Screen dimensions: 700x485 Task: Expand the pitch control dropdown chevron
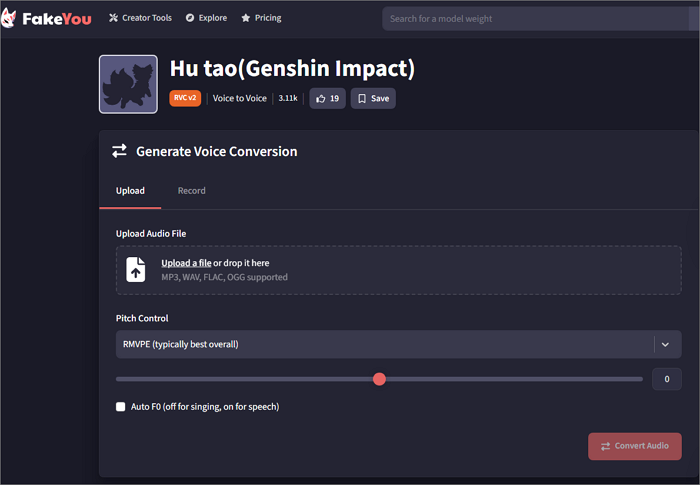point(666,344)
